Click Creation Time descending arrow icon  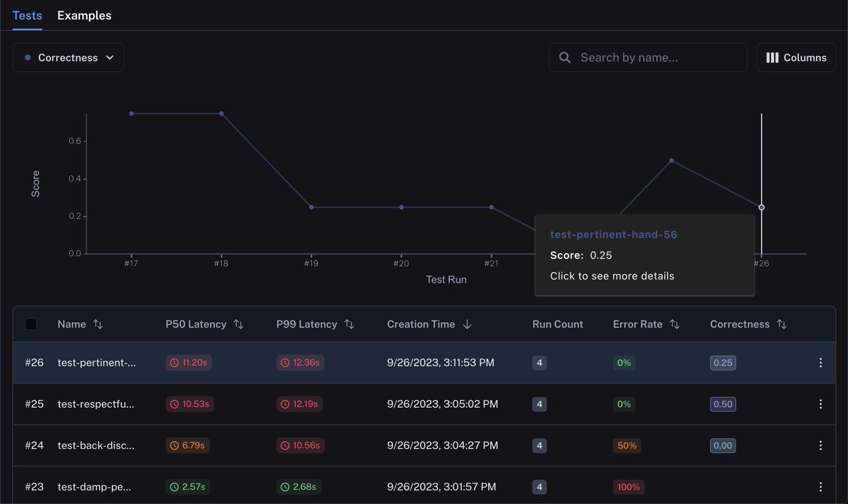467,324
